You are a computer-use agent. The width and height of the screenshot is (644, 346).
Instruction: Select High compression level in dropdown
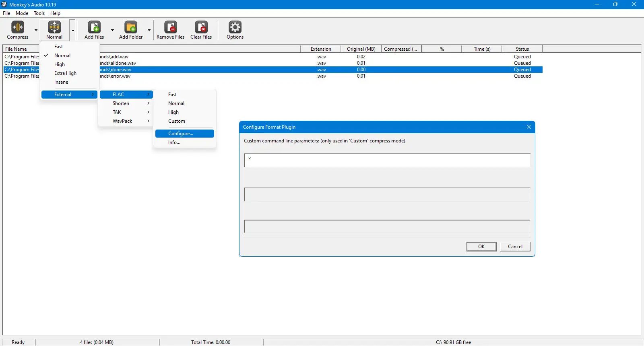pyautogui.click(x=69, y=64)
